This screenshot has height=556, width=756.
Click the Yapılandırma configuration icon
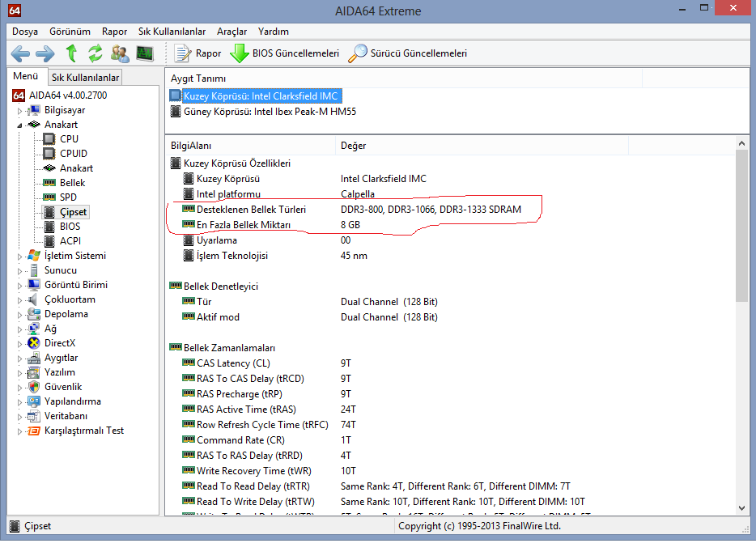(x=34, y=401)
